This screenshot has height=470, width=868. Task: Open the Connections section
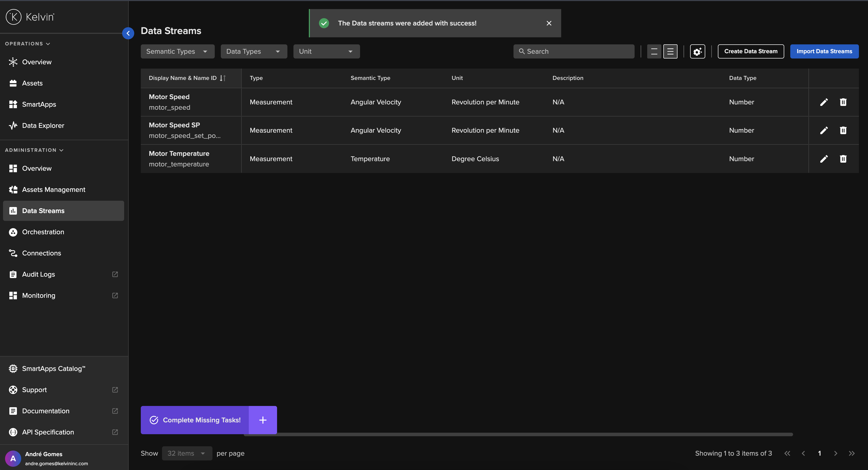point(41,253)
